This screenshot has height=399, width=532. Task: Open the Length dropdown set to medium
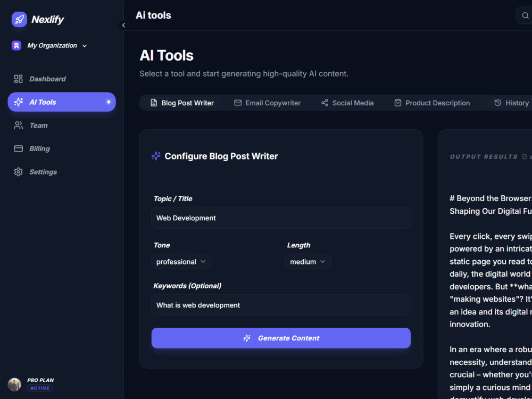(x=307, y=262)
